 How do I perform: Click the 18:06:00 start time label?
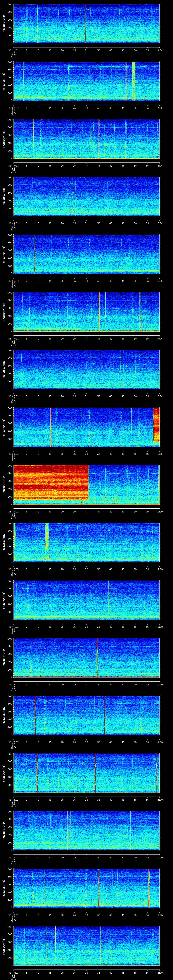(x=13, y=339)
